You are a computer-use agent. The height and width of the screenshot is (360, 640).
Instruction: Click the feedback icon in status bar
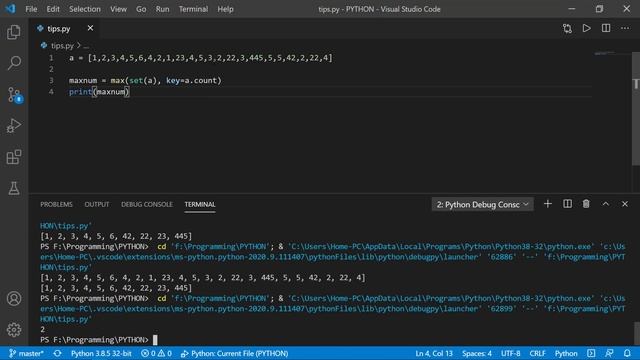[609, 353]
